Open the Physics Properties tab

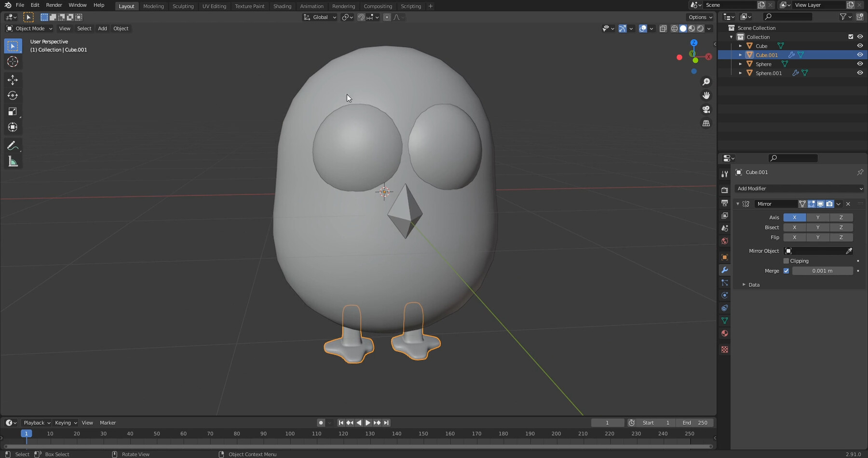[725, 296]
